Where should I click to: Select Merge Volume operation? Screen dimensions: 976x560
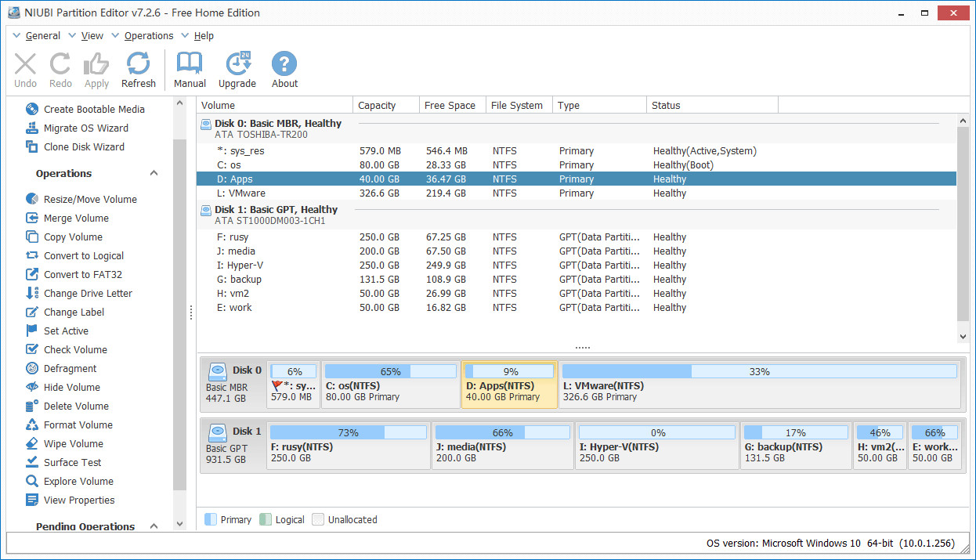(x=67, y=218)
